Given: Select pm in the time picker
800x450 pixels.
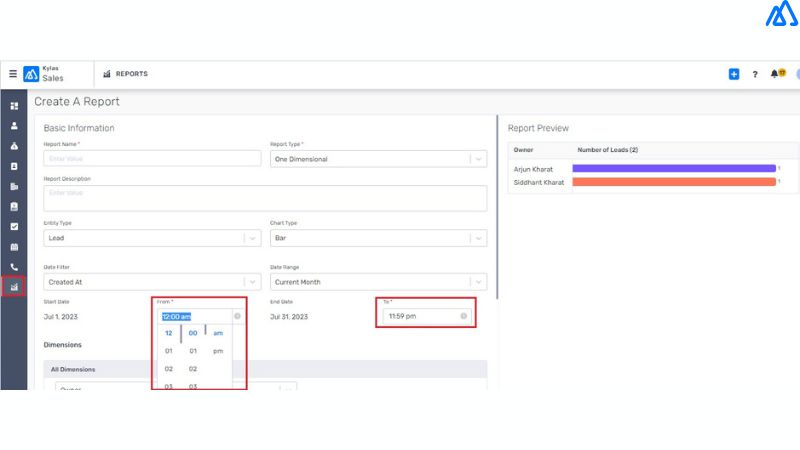Looking at the screenshot, I should pyautogui.click(x=218, y=351).
